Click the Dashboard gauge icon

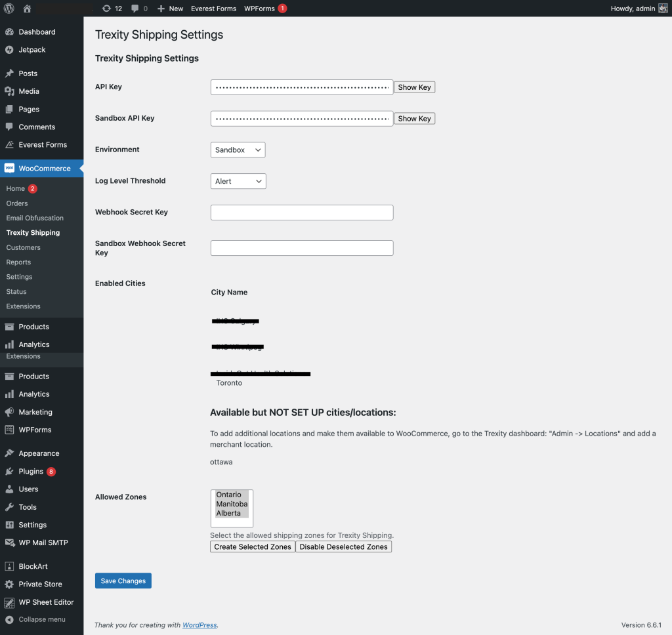[x=9, y=32]
